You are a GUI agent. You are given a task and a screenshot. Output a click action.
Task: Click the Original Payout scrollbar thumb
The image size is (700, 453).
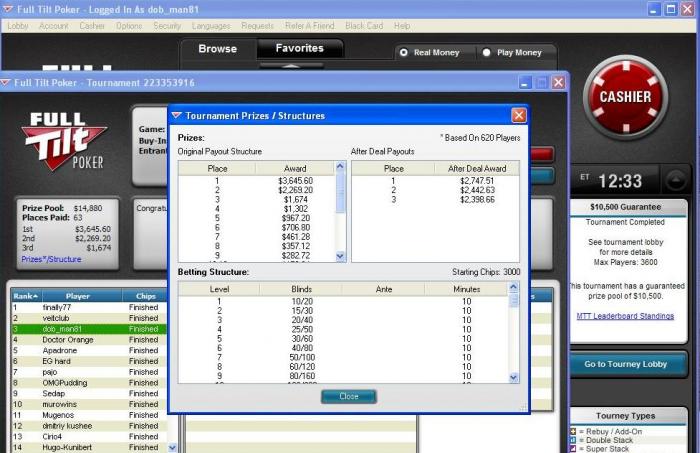pos(340,193)
